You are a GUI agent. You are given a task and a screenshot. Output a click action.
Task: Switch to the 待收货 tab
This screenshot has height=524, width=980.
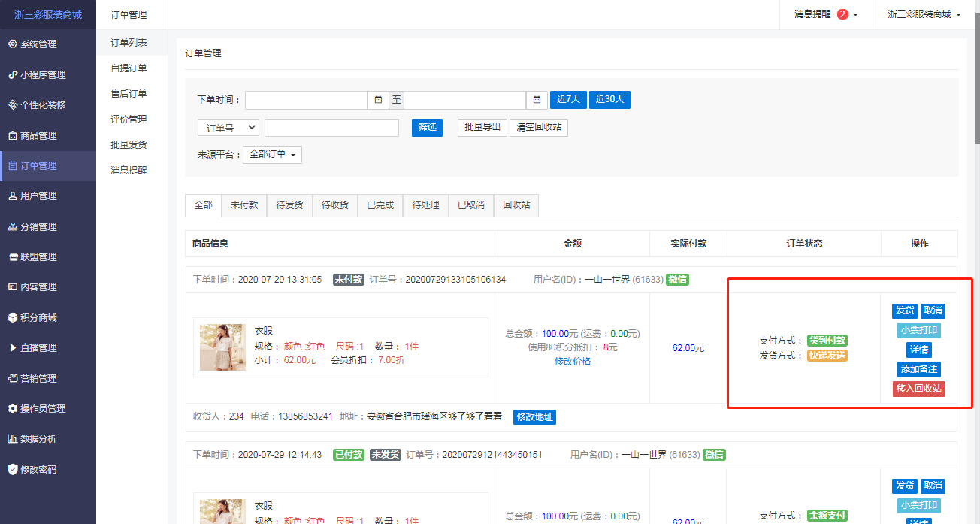[x=335, y=205]
